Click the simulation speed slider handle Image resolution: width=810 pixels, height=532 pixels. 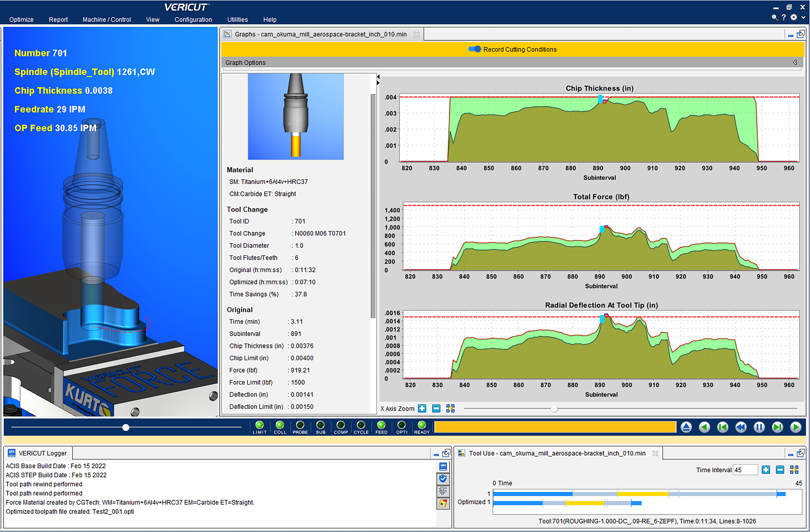tap(126, 427)
